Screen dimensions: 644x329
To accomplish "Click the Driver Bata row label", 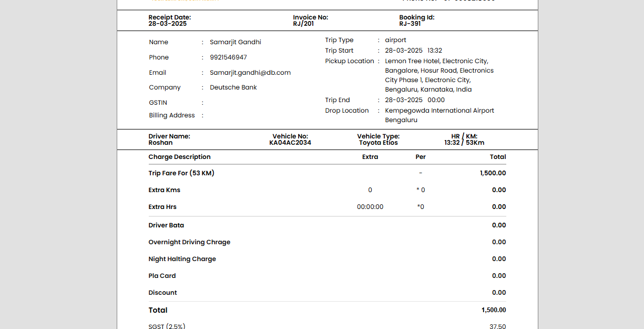I will [166, 225].
